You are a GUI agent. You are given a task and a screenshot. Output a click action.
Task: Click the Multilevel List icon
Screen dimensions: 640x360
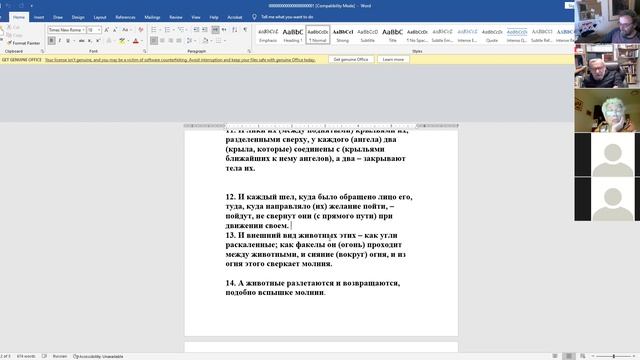click(181, 29)
